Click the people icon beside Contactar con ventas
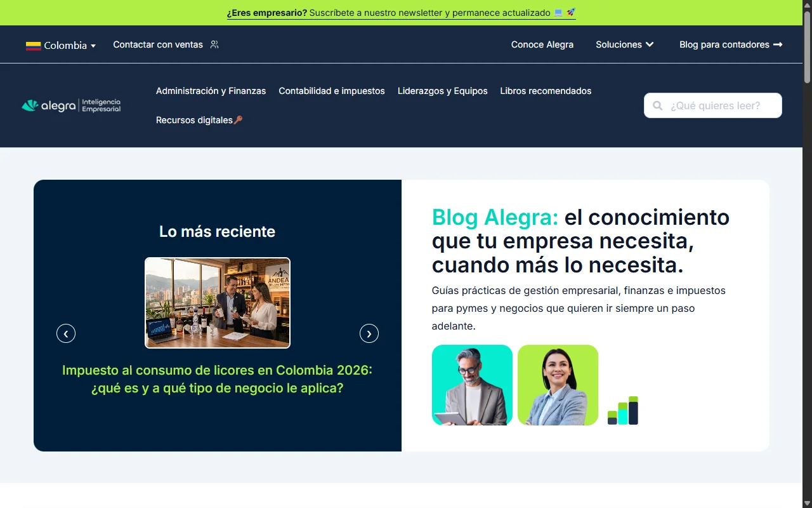The image size is (812, 508). point(214,44)
